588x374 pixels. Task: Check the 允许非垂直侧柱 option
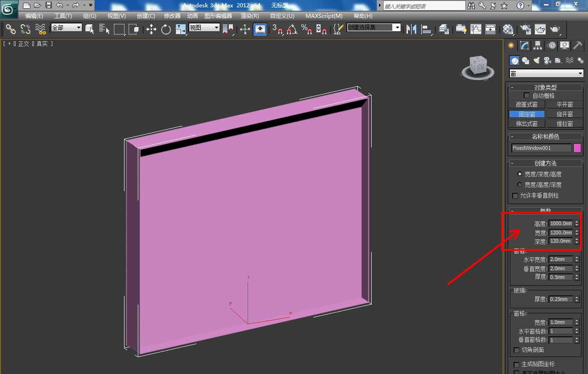[x=515, y=195]
